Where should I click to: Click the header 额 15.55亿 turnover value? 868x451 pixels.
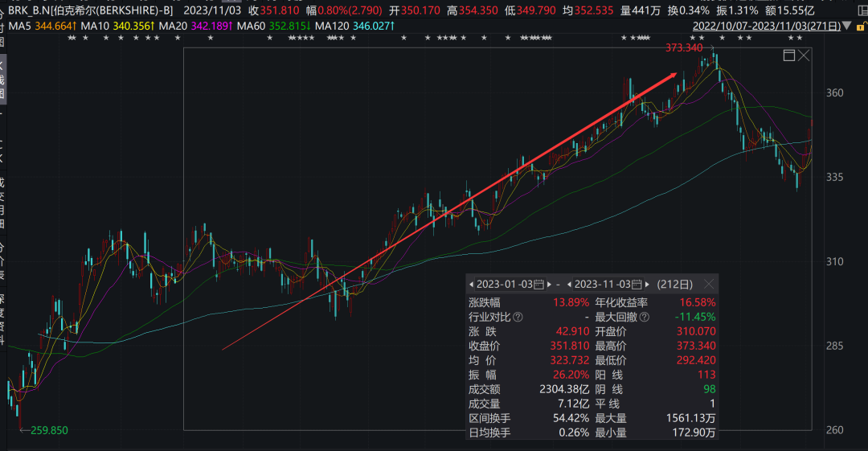pyautogui.click(x=790, y=10)
